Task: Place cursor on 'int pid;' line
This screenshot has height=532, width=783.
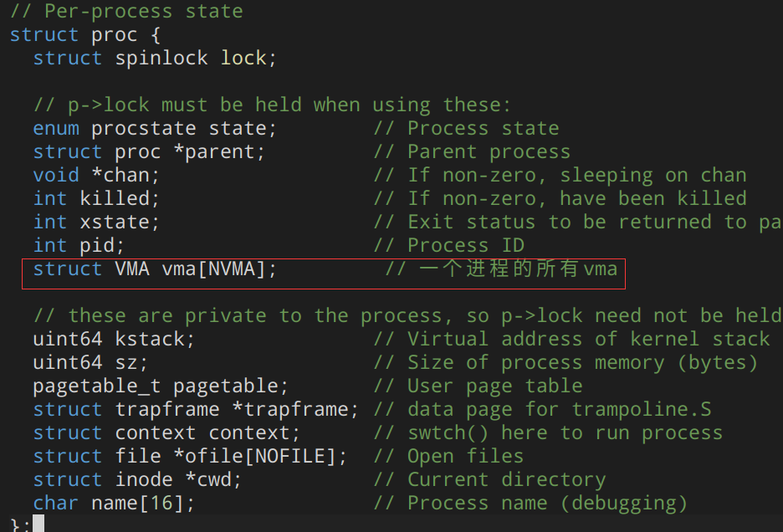Action: (79, 246)
